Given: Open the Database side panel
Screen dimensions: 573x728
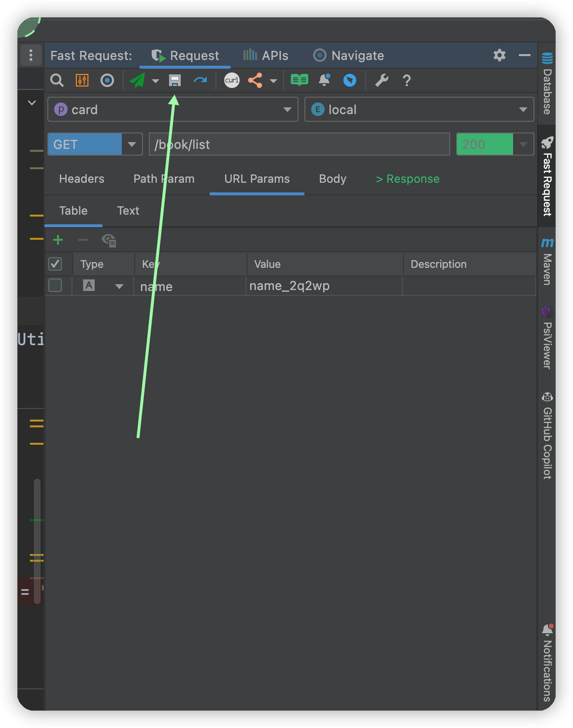Looking at the screenshot, I should coord(547,83).
